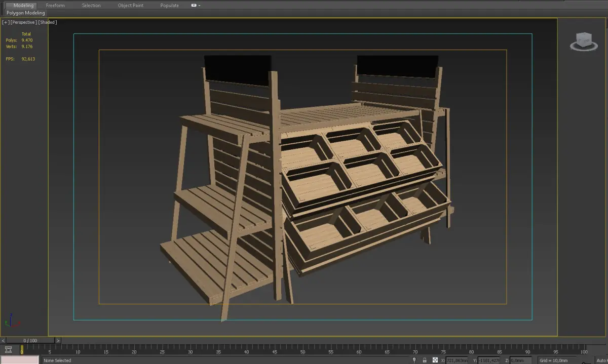Open the [Perspective] viewport label menu

click(x=23, y=22)
